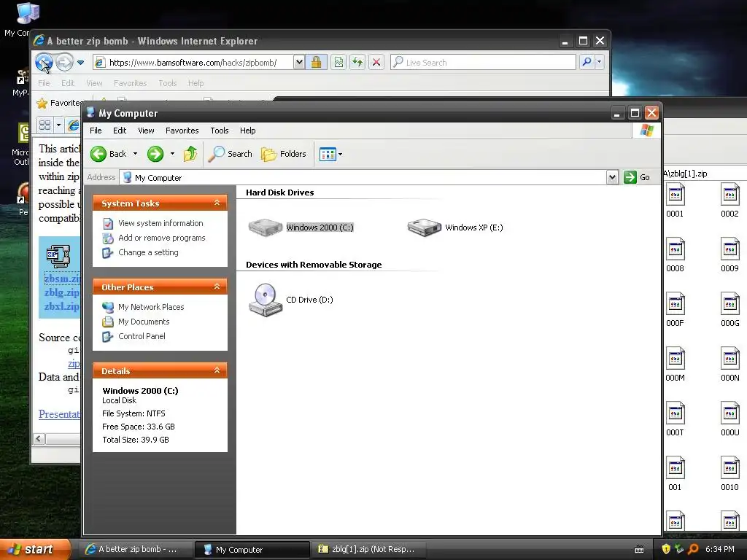Screen dimensions: 747x560
Task: Select the CD Drive (D:) icon
Action: (266, 300)
